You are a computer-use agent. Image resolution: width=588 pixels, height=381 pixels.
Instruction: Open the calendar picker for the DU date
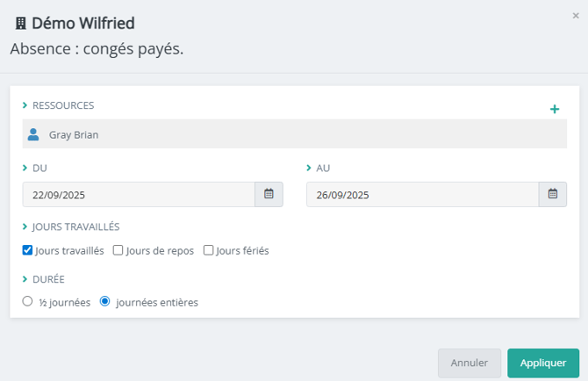[269, 194]
